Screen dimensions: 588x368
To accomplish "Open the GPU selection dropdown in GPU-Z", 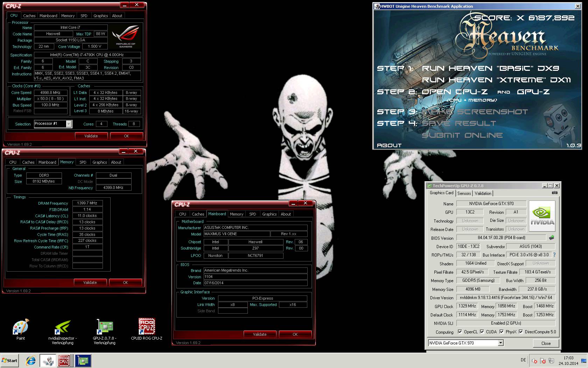I will pos(500,343).
